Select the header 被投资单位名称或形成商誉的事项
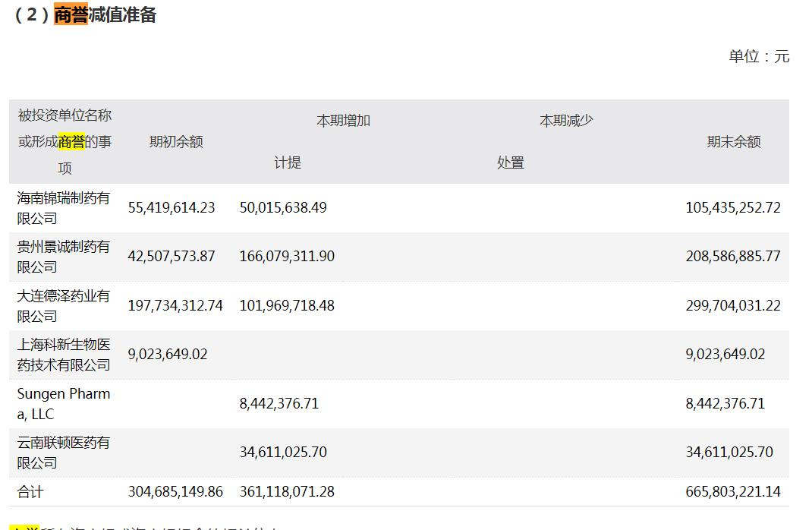Image resolution: width=812 pixels, height=530 pixels. [x=65, y=141]
